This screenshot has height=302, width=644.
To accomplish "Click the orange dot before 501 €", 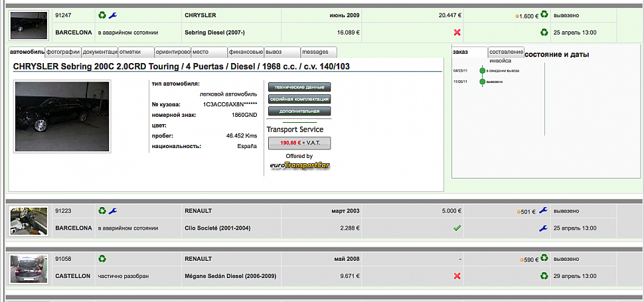I will pyautogui.click(x=519, y=212).
